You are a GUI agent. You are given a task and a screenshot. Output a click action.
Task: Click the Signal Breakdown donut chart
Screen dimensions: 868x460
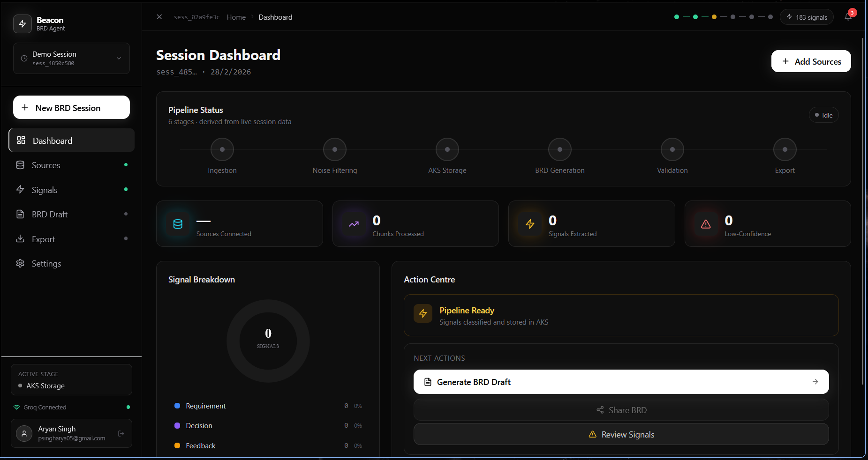point(268,341)
